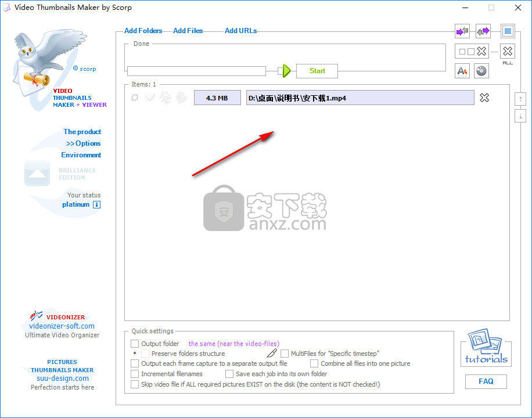Click the Start button
532x418 pixels.
point(317,71)
